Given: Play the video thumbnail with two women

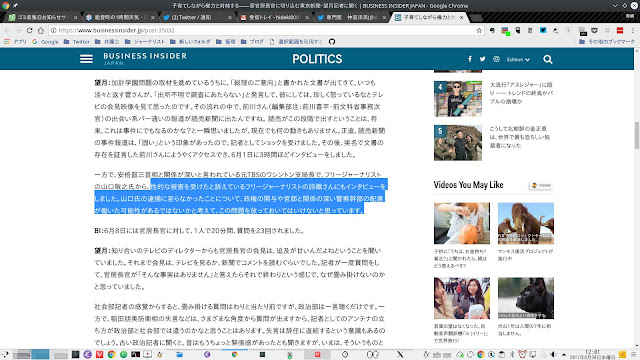Looking at the screenshot, I should 462,298.
